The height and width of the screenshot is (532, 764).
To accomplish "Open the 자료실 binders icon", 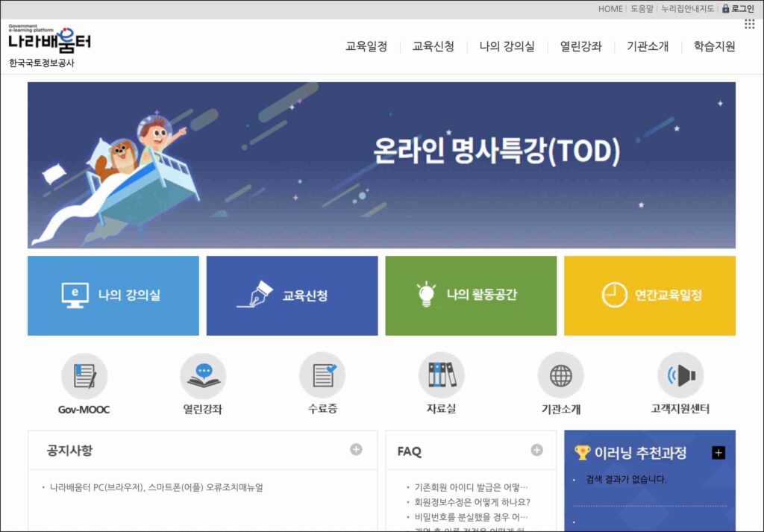I will [x=442, y=376].
